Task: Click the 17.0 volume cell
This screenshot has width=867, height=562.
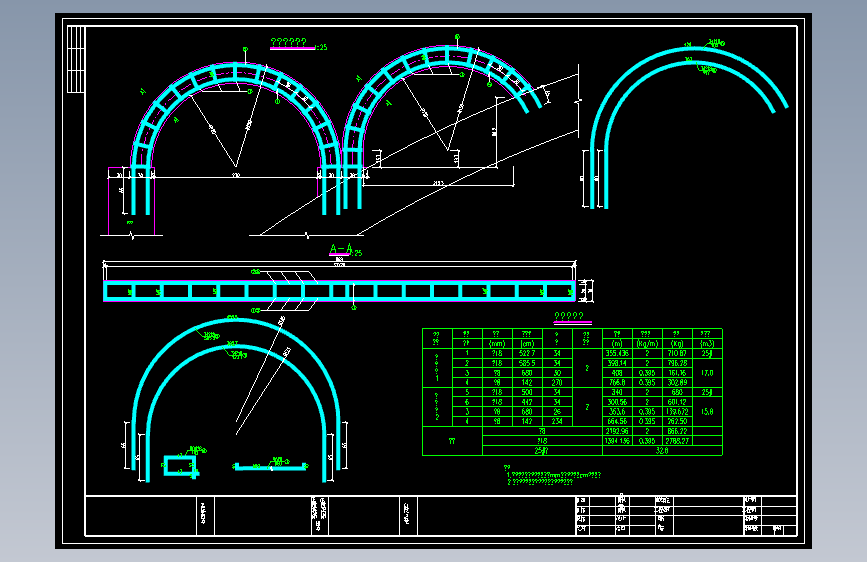Action: coord(707,373)
